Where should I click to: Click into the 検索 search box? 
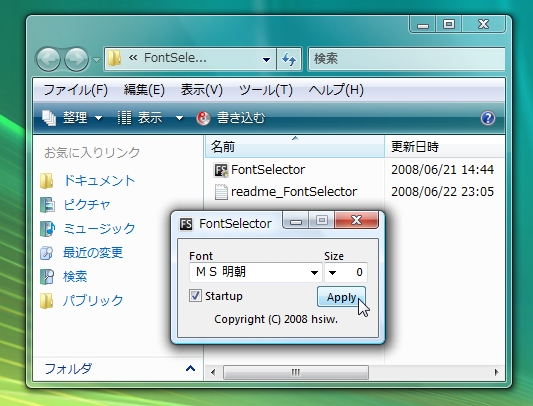click(406, 59)
